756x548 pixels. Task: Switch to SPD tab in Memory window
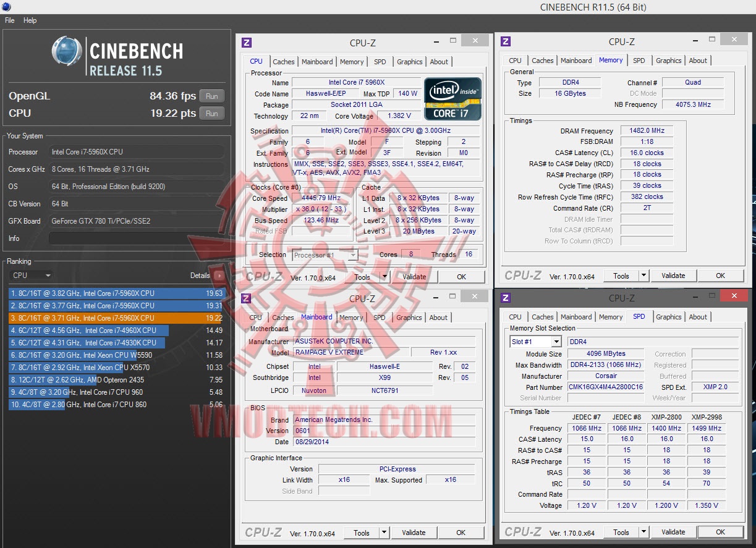tap(639, 61)
